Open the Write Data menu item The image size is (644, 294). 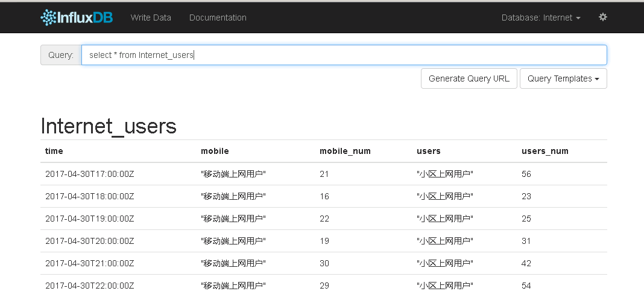coord(151,18)
